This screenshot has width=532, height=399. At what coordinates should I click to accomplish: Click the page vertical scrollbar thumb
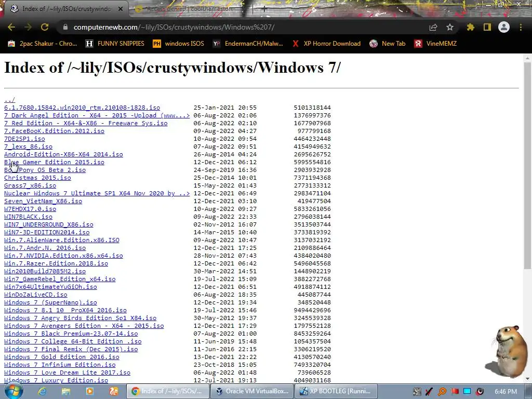coord(528,166)
